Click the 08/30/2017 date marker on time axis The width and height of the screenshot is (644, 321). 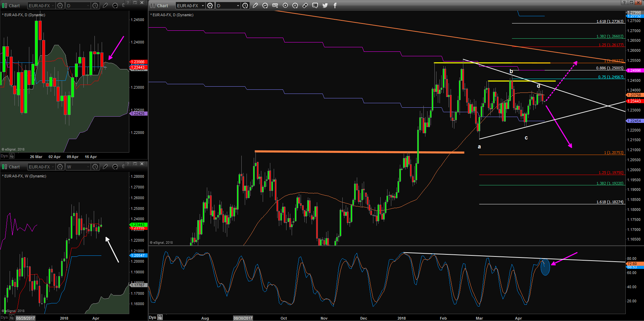click(243, 318)
